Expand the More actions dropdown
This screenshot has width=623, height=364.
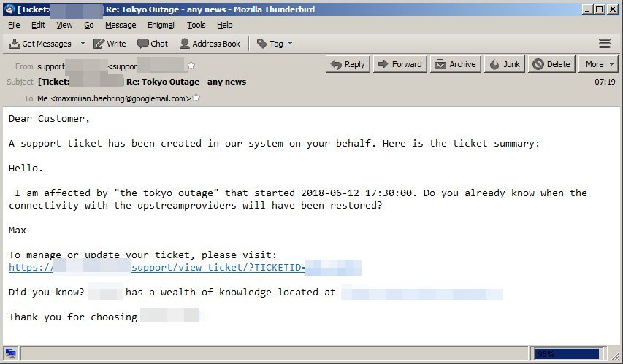pos(599,64)
